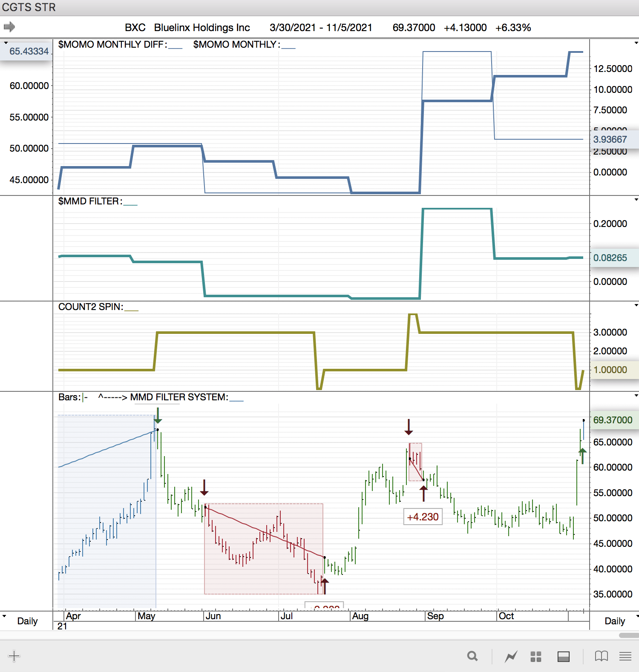Click the Jul label on time axis
Image resolution: width=639 pixels, height=672 pixels.
point(287,616)
